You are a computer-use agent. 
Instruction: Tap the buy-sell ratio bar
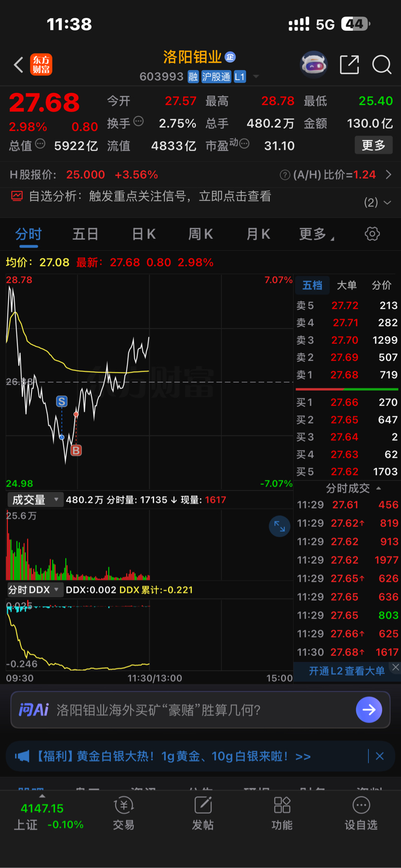coord(347,389)
